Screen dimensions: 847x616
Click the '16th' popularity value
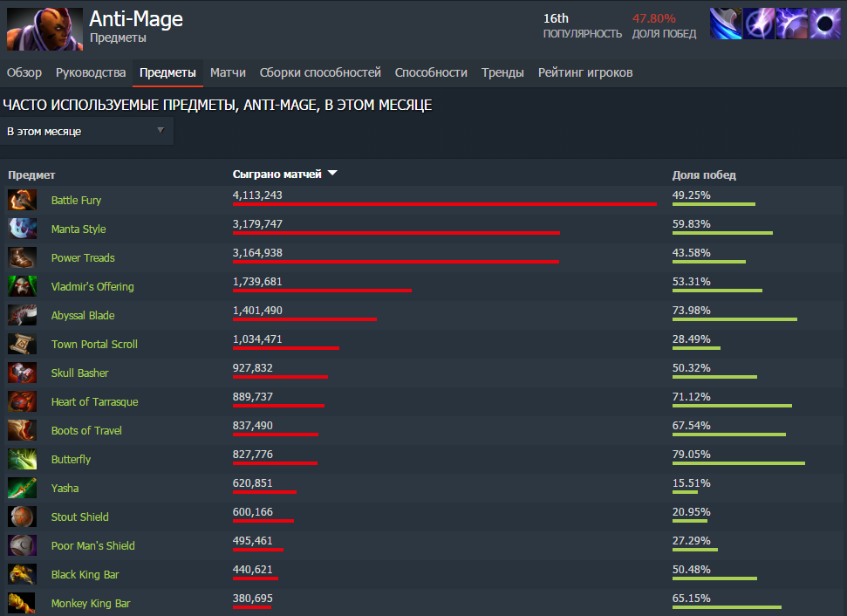556,18
